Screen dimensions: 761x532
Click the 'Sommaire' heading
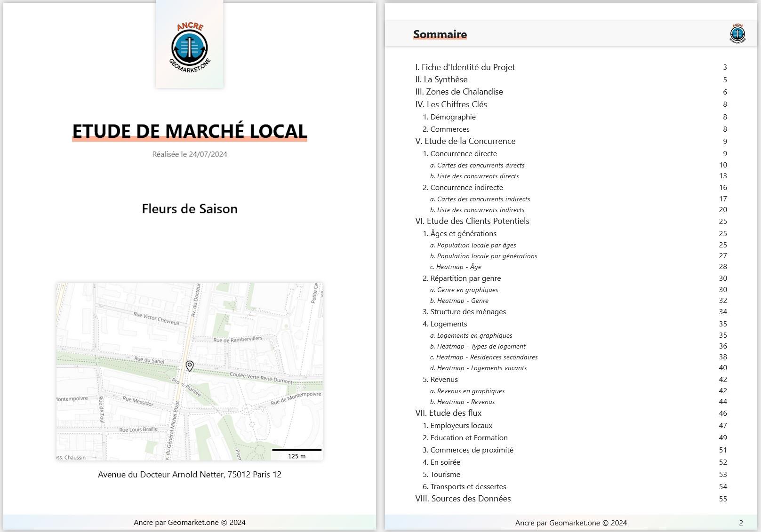[440, 34]
